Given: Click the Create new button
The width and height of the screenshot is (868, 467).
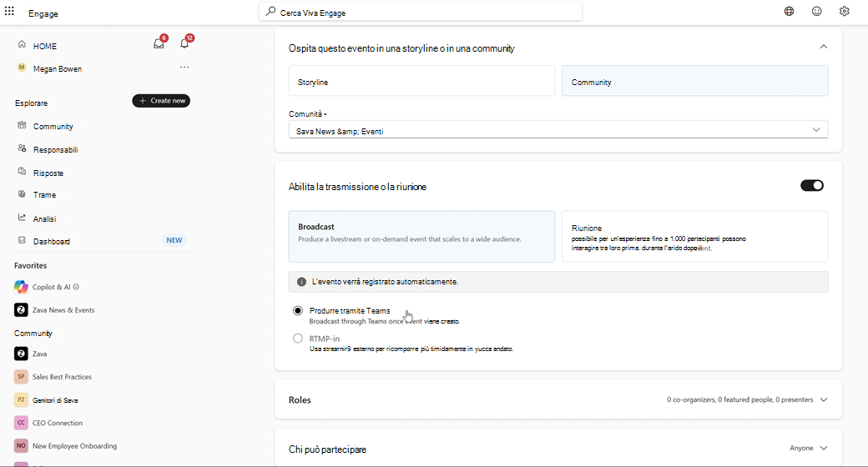Looking at the screenshot, I should (x=161, y=101).
